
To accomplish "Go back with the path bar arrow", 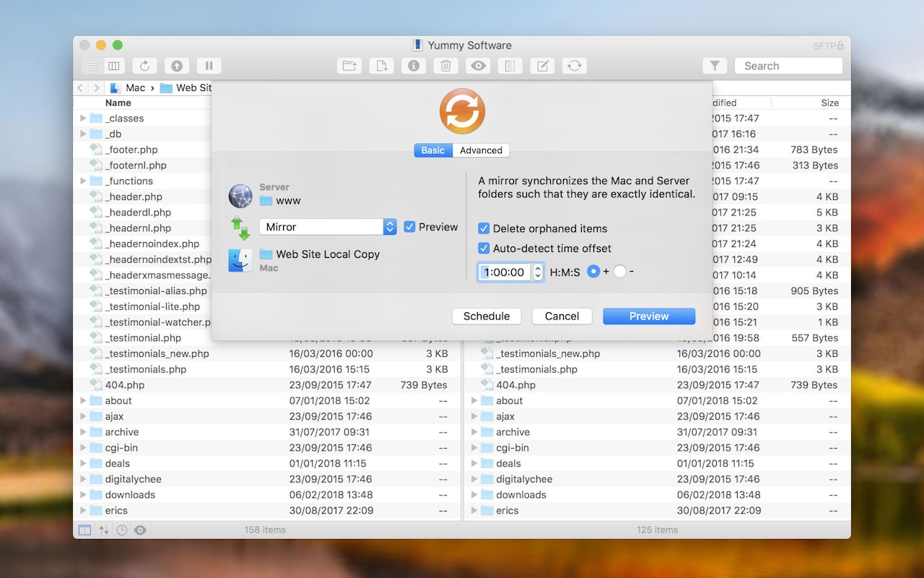I will point(80,88).
